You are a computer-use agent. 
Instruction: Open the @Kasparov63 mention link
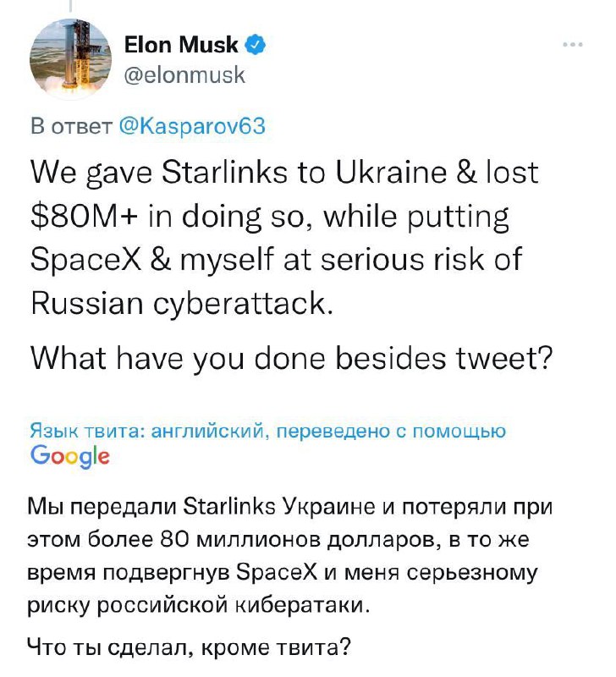coord(193,126)
